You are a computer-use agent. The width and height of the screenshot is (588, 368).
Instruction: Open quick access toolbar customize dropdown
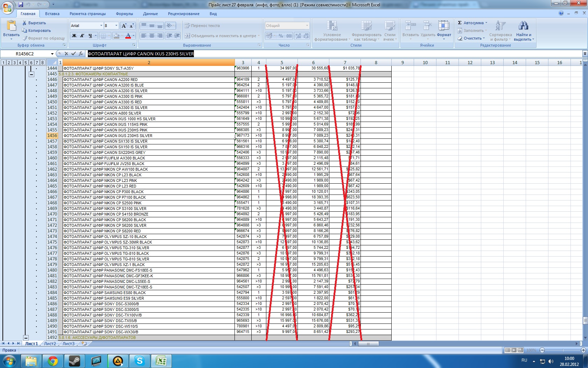tap(53, 5)
